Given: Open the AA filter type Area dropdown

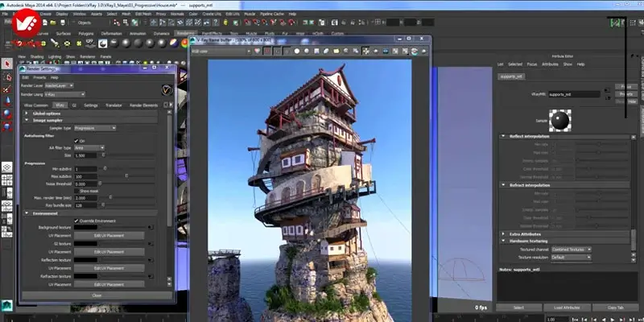Looking at the screenshot, I should point(89,147).
